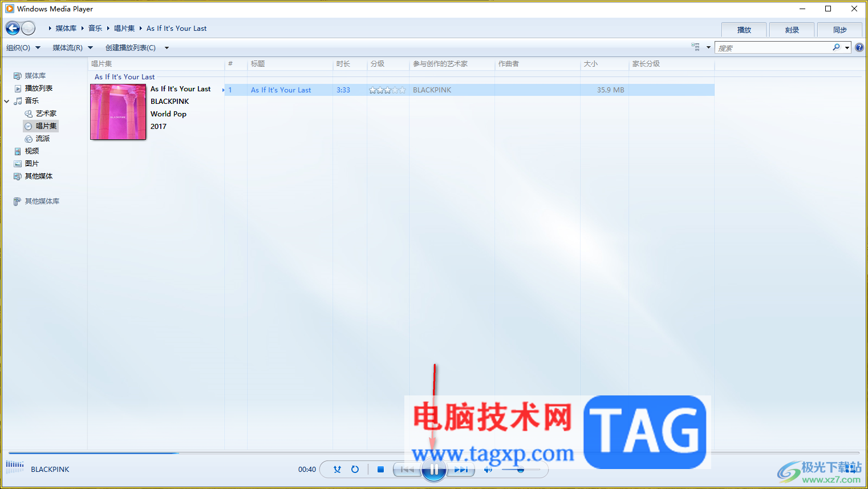This screenshot has width=868, height=489.
Task: Sort by 参与创作的艺术家 column header
Action: 452,64
